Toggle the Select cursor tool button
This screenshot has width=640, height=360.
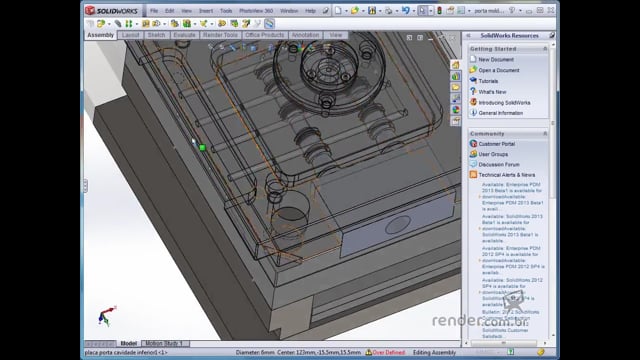pos(422,11)
